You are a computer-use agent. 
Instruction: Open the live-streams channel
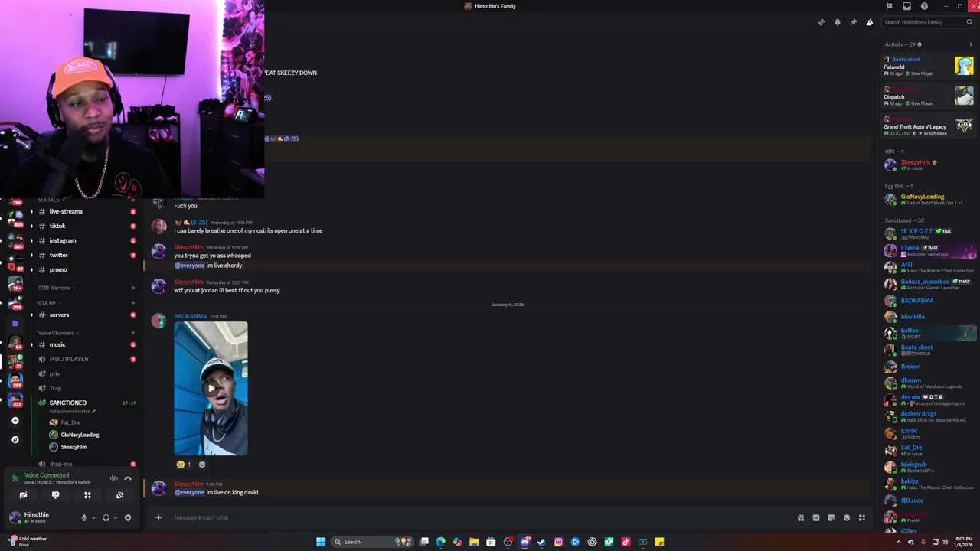point(86,211)
